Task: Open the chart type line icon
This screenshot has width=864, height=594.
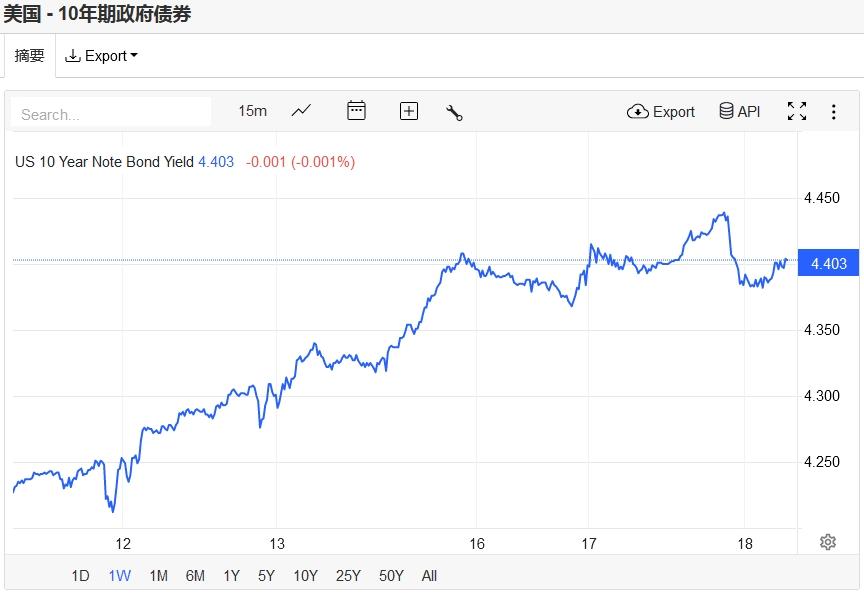Action: pos(301,111)
